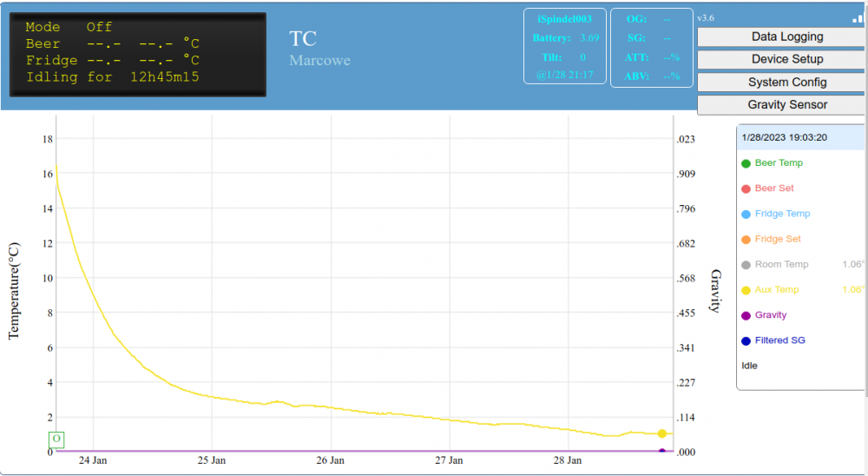Click the yellow endpoint dot on Aux Temp curve
Image resolution: width=868 pixels, height=476 pixels.
pos(662,433)
